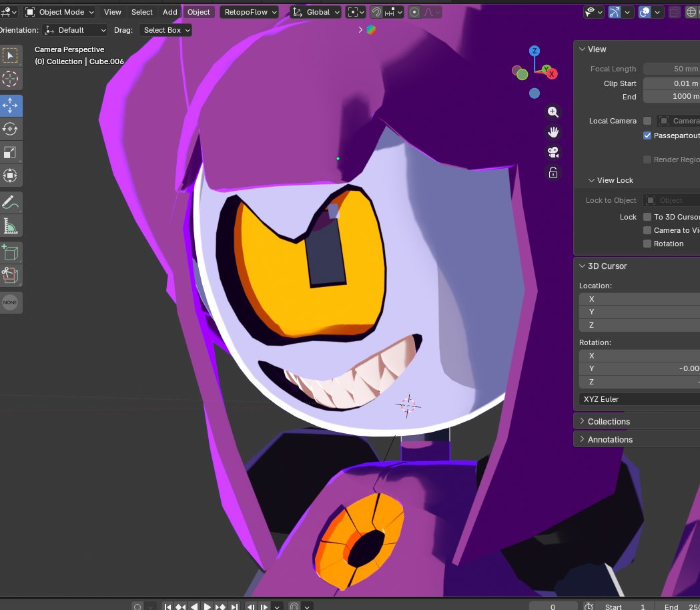Image resolution: width=700 pixels, height=610 pixels.
Task: Click the scissors add-on tool icon
Action: [10, 275]
